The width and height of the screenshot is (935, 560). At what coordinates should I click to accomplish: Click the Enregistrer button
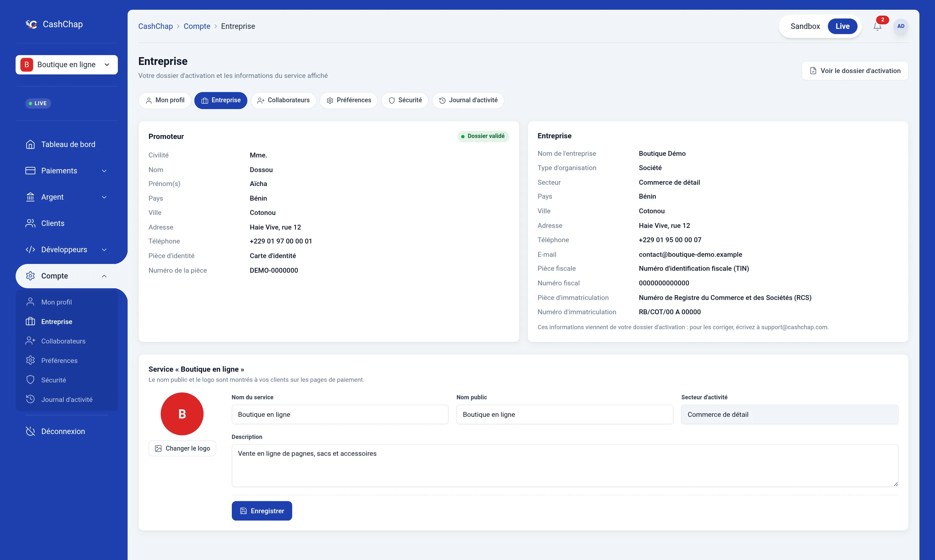(262, 511)
